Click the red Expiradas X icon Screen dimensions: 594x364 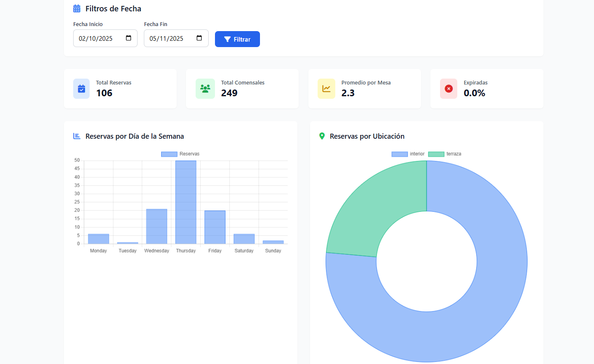pyautogui.click(x=448, y=89)
